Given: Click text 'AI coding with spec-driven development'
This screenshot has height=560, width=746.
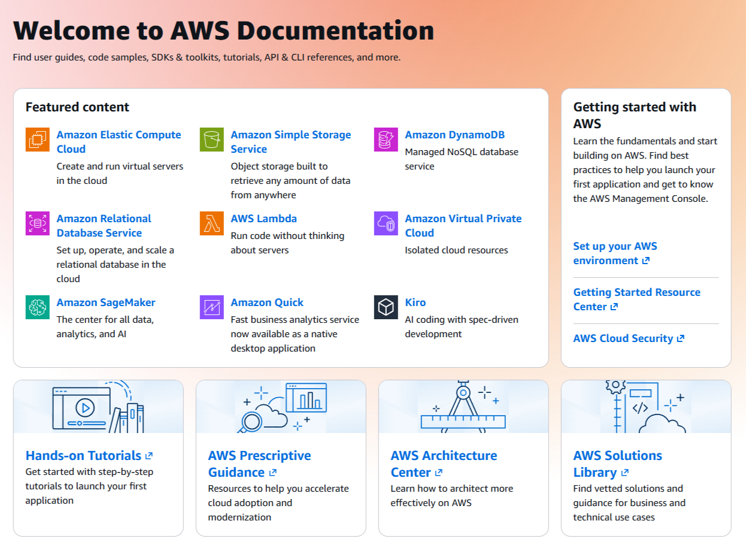Looking at the screenshot, I should [x=462, y=326].
